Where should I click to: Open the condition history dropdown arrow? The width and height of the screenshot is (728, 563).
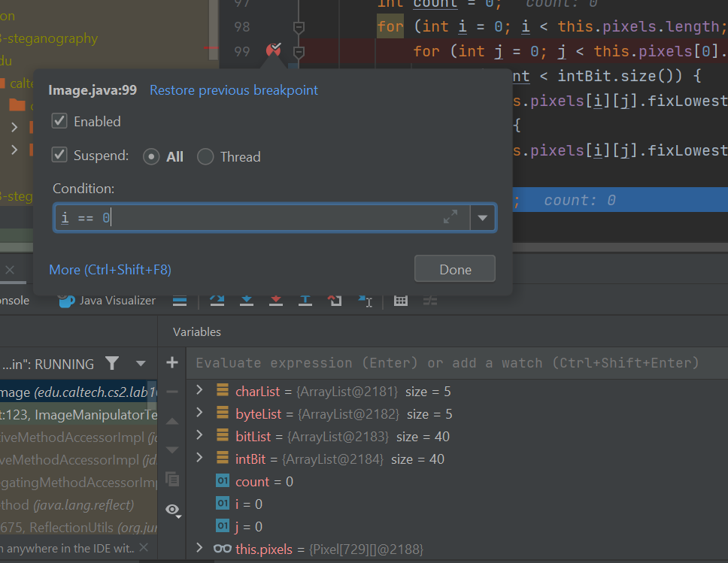pos(483,218)
